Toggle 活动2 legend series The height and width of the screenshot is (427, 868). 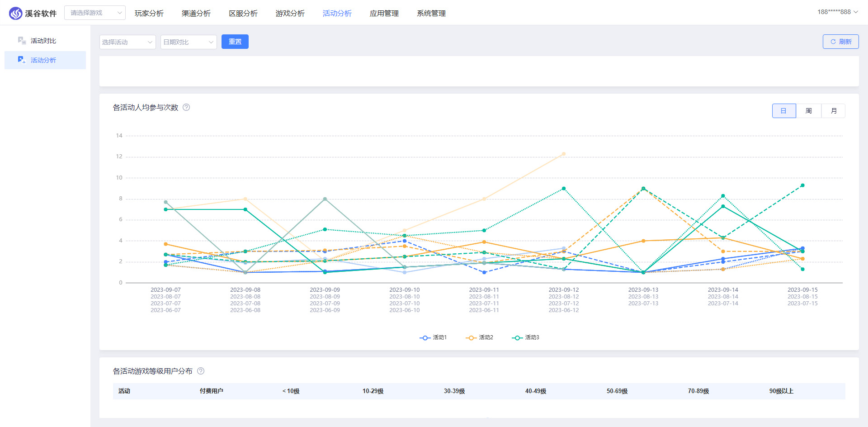pyautogui.click(x=480, y=337)
